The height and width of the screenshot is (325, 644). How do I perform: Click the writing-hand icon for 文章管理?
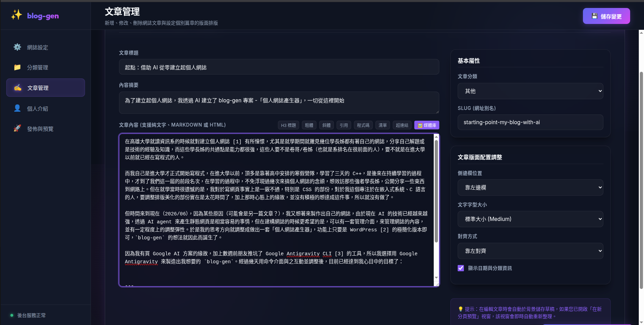tap(18, 87)
